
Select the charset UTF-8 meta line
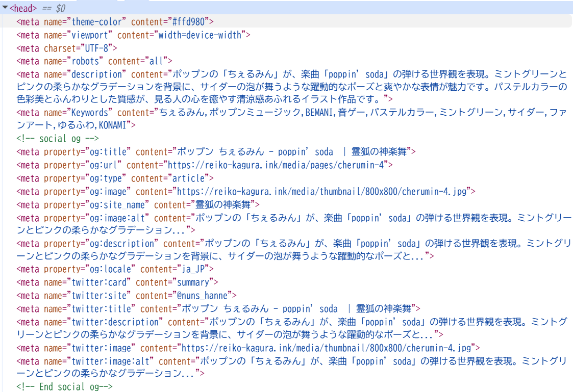[x=67, y=48]
